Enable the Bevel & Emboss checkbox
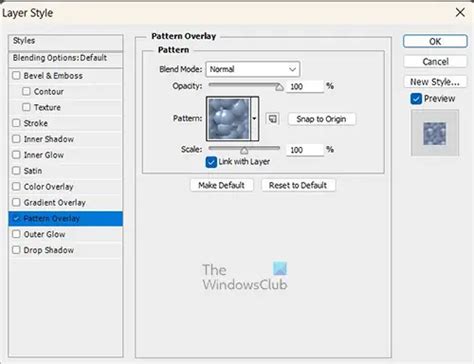 pyautogui.click(x=16, y=75)
